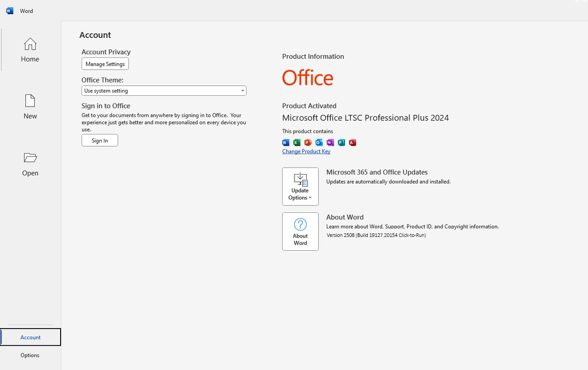Click the 'Office Theme:' label
588x370 pixels.
103,80
